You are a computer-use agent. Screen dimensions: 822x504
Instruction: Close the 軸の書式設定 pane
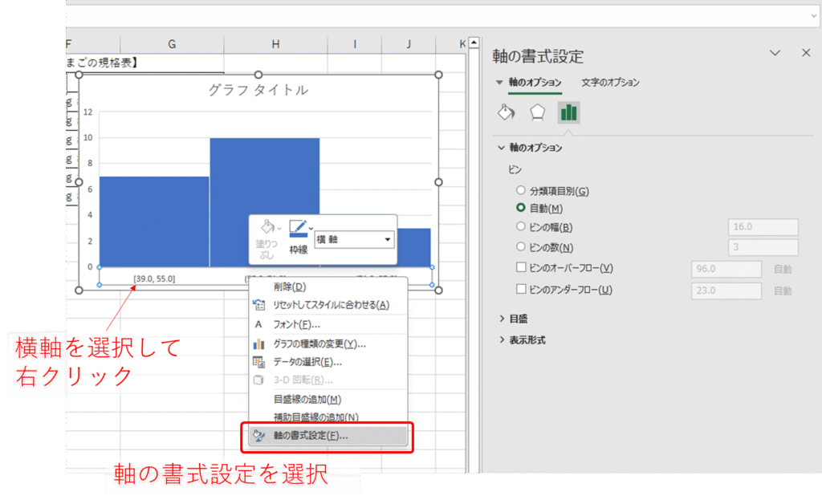(x=806, y=53)
